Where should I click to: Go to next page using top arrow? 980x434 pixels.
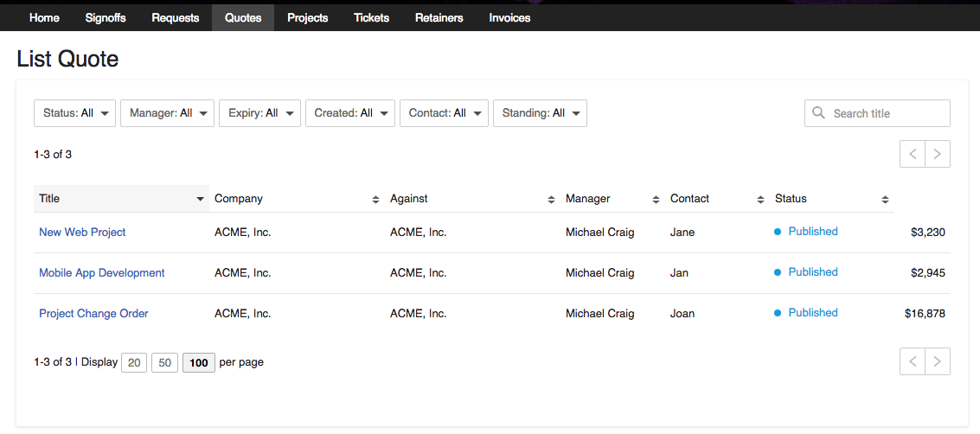[x=938, y=154]
